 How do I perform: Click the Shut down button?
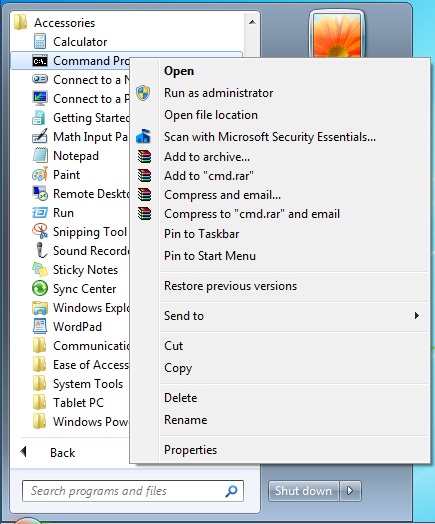pos(303,491)
